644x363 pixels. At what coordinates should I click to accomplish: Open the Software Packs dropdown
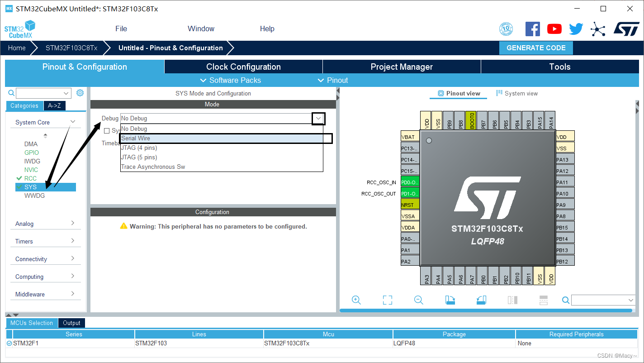[x=230, y=80]
